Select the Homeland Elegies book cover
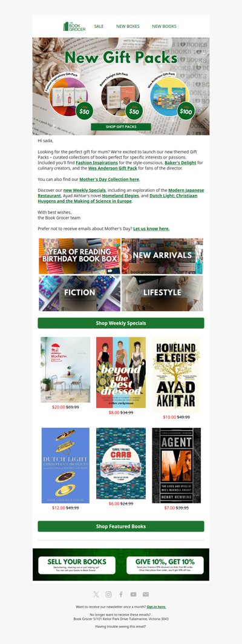This screenshot has height=644, width=242. [177, 375]
